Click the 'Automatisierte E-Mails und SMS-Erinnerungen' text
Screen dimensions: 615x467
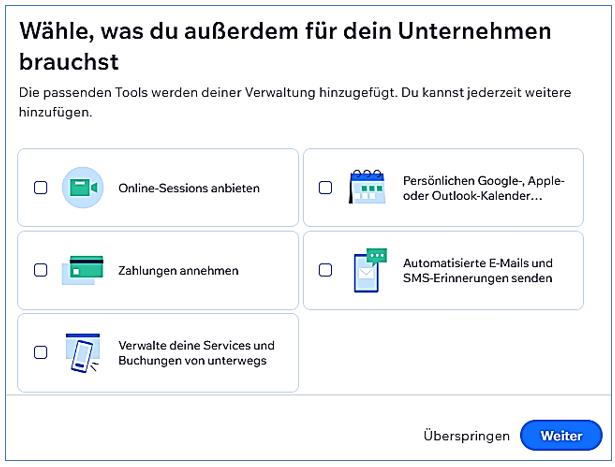click(x=477, y=270)
